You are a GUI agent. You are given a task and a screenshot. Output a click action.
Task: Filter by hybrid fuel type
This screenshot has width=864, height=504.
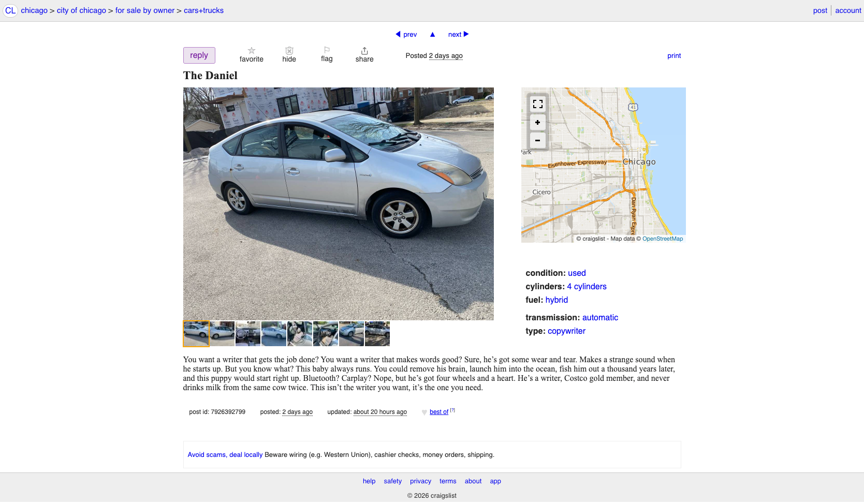[x=557, y=300]
